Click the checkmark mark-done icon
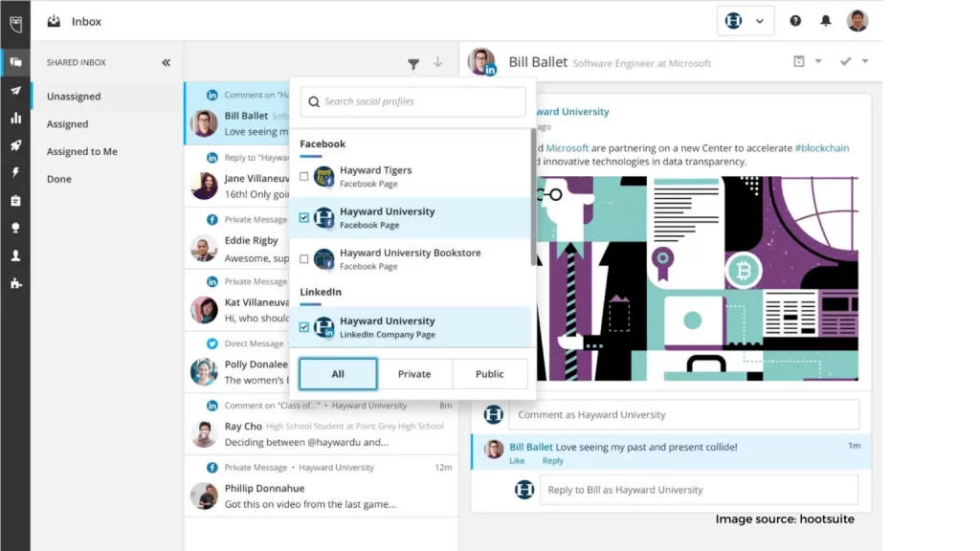This screenshot has width=980, height=551. pyautogui.click(x=846, y=61)
